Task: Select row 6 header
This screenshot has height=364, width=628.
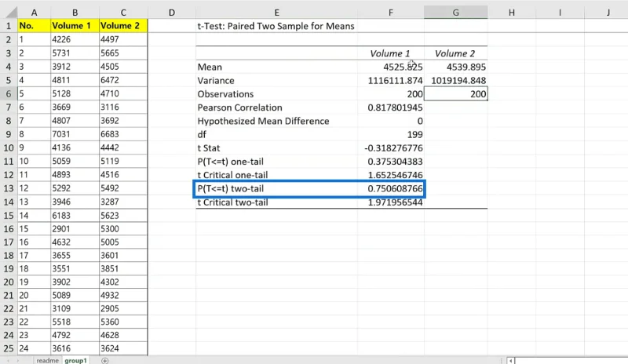Action: [x=9, y=93]
